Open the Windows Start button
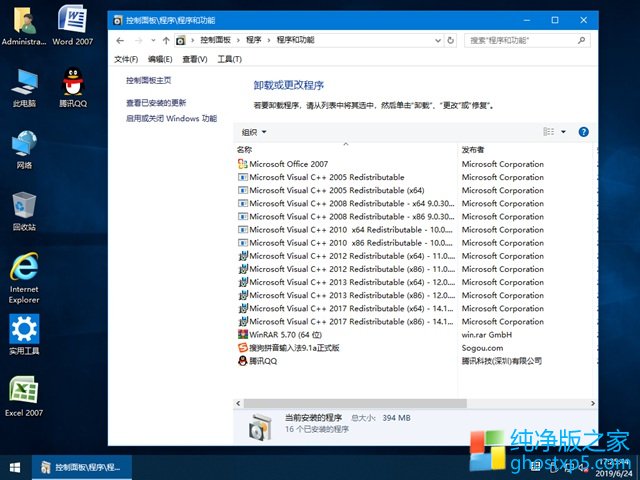640x480 pixels. [x=15, y=467]
